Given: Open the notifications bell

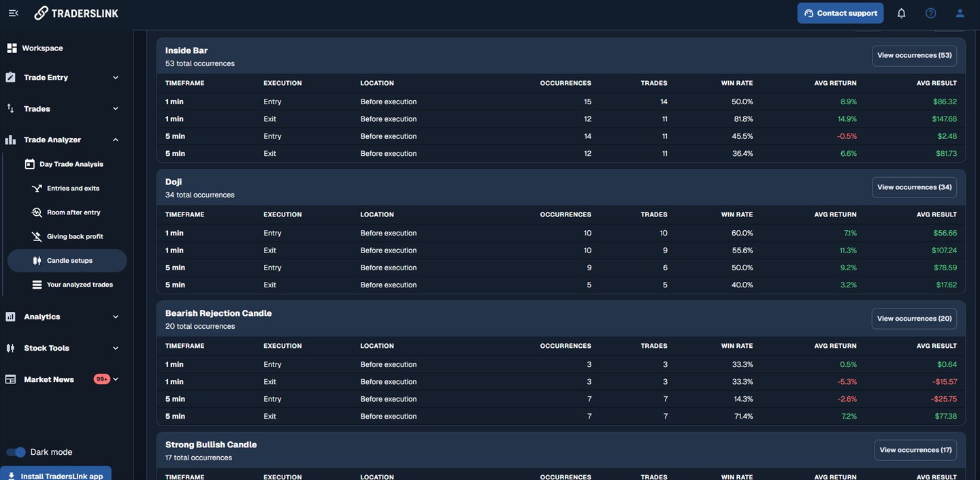Looking at the screenshot, I should 901,13.
